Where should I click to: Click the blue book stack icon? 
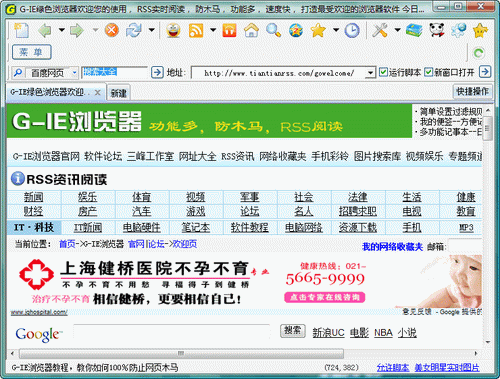[414, 30]
